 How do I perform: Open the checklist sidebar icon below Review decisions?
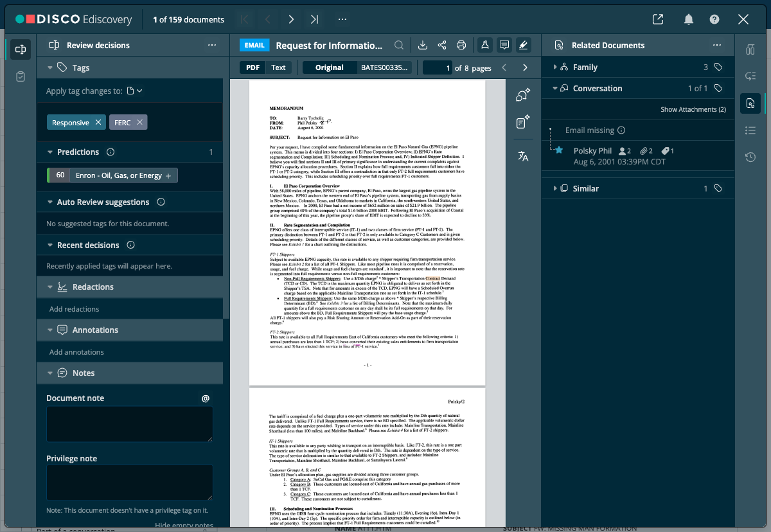pos(21,76)
